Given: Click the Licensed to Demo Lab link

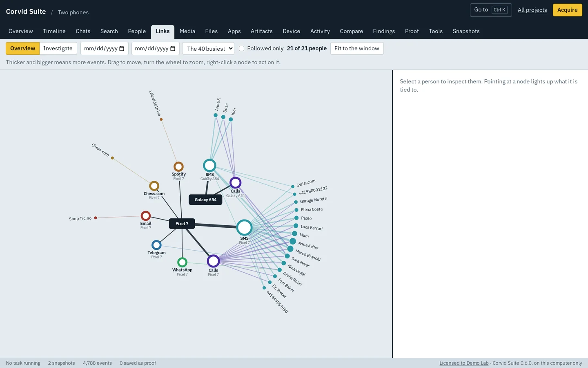Looking at the screenshot, I should click(x=464, y=363).
